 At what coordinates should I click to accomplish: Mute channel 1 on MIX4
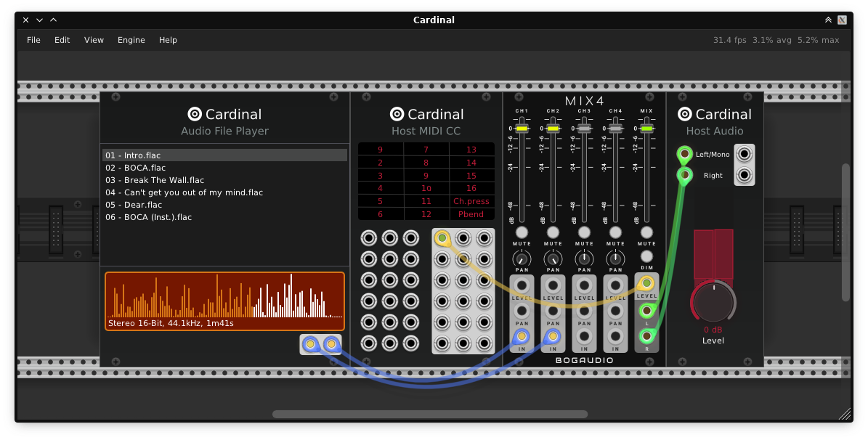coord(522,232)
